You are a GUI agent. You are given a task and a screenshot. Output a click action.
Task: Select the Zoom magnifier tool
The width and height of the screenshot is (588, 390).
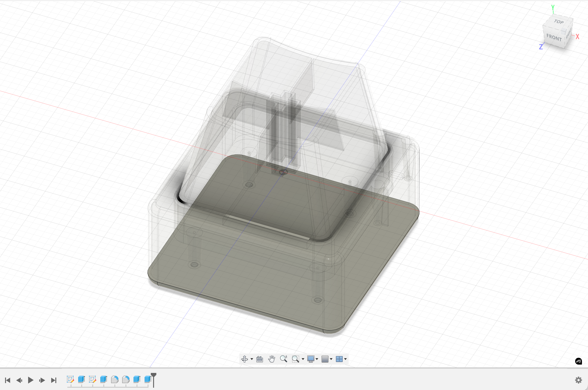[284, 359]
